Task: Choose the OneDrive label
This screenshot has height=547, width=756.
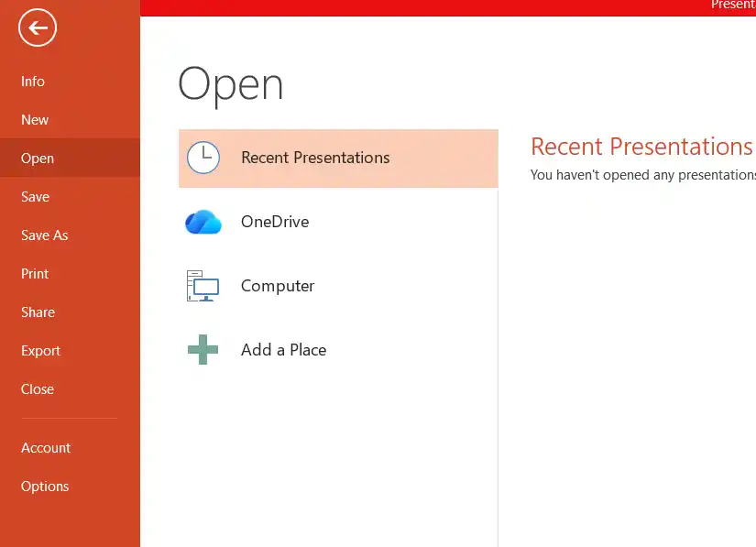Action: tap(275, 222)
